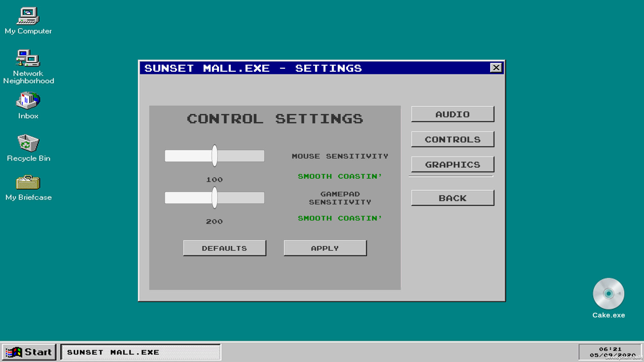
Task: Reset controls with the Defaults button
Action: point(224,248)
